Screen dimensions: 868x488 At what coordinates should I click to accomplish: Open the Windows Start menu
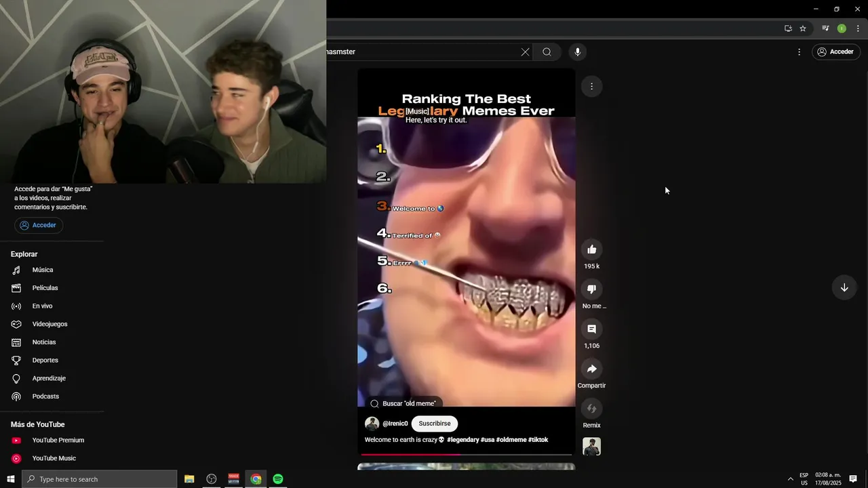(x=11, y=479)
